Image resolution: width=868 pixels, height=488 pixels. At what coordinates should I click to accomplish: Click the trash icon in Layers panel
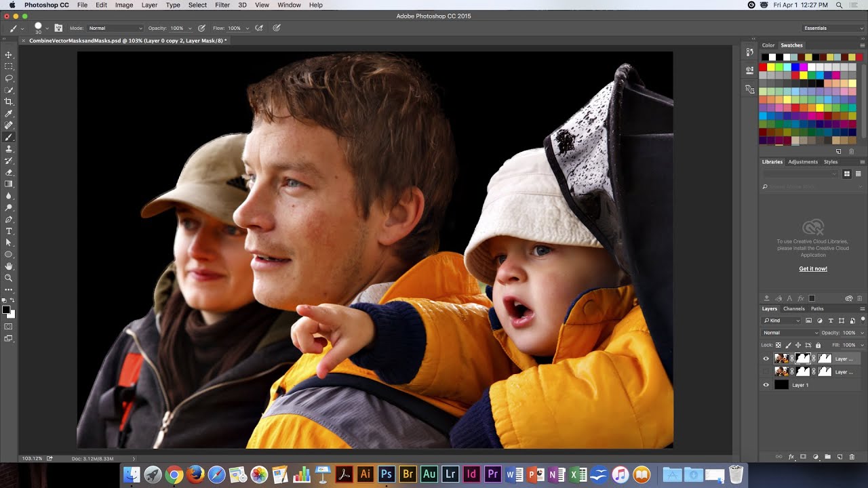pos(852,457)
